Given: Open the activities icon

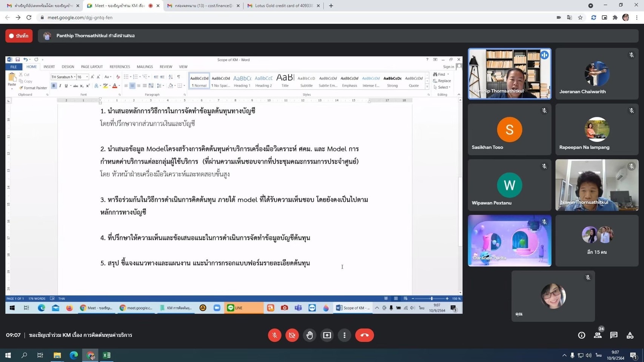Looking at the screenshot, I should [x=630, y=335].
